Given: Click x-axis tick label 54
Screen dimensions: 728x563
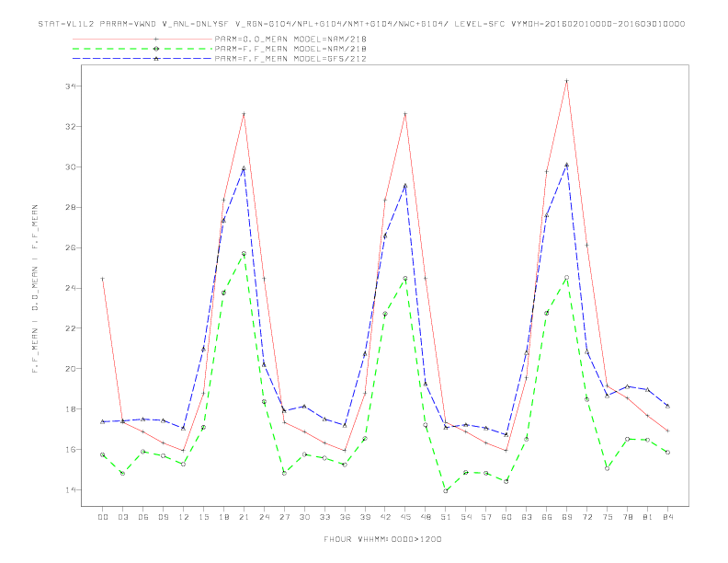Looking at the screenshot, I should tap(466, 517).
